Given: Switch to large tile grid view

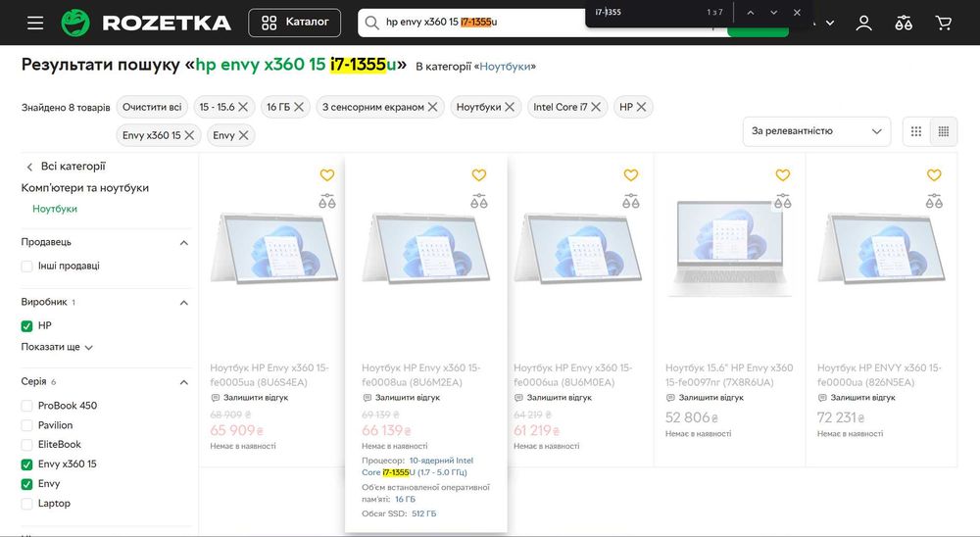Looking at the screenshot, I should (x=916, y=131).
